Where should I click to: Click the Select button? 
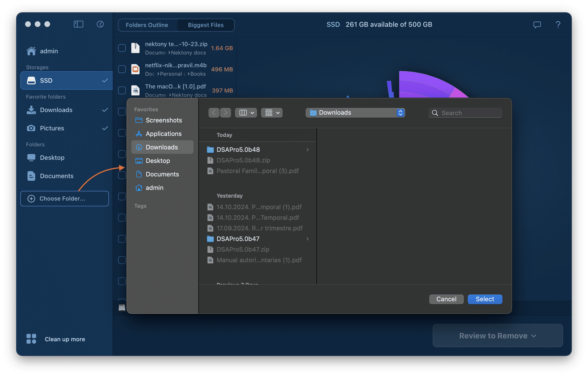click(x=485, y=299)
